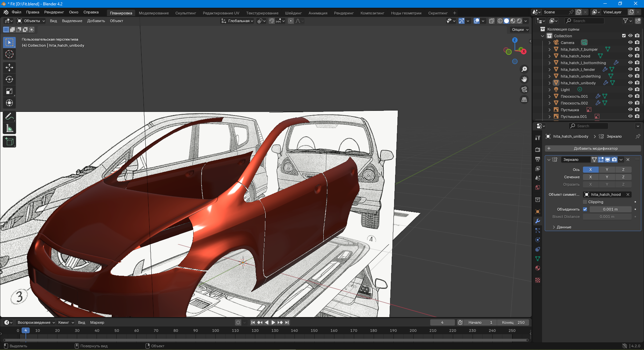Image resolution: width=644 pixels, height=350 pixels.
Task: Open the Глобальная orientation dropdown
Action: (237, 21)
